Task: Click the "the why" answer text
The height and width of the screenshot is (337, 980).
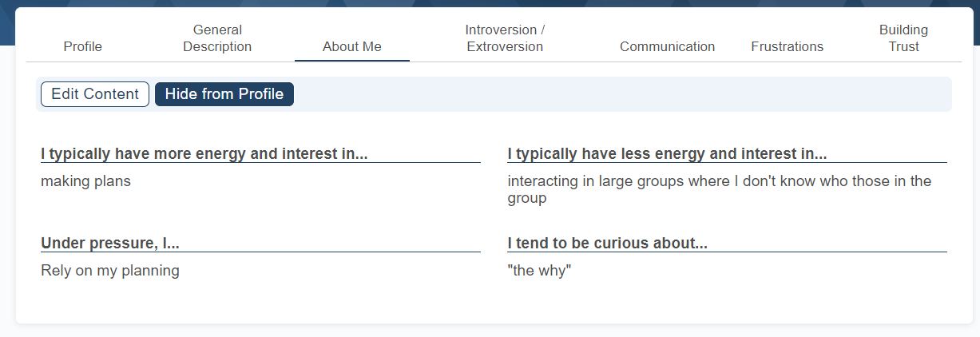Action: [539, 271]
